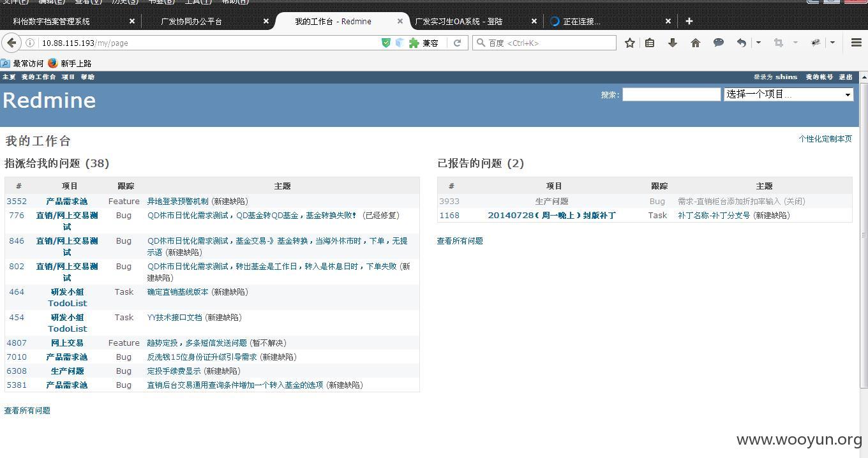Close the 广发协同办公平台 tab

(266, 21)
